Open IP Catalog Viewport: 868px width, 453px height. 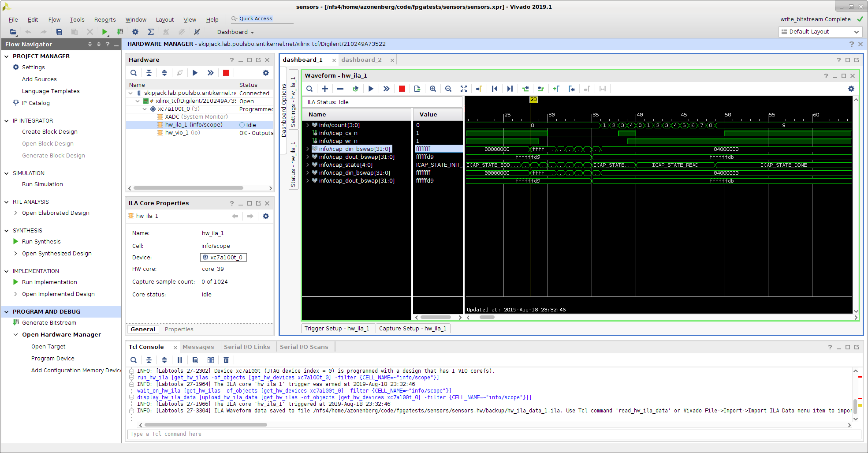point(36,103)
